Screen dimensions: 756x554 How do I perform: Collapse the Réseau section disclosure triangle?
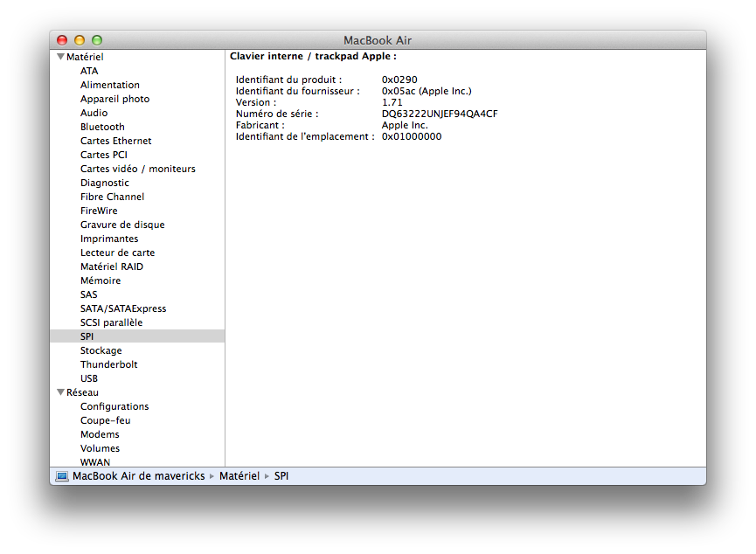pos(60,392)
